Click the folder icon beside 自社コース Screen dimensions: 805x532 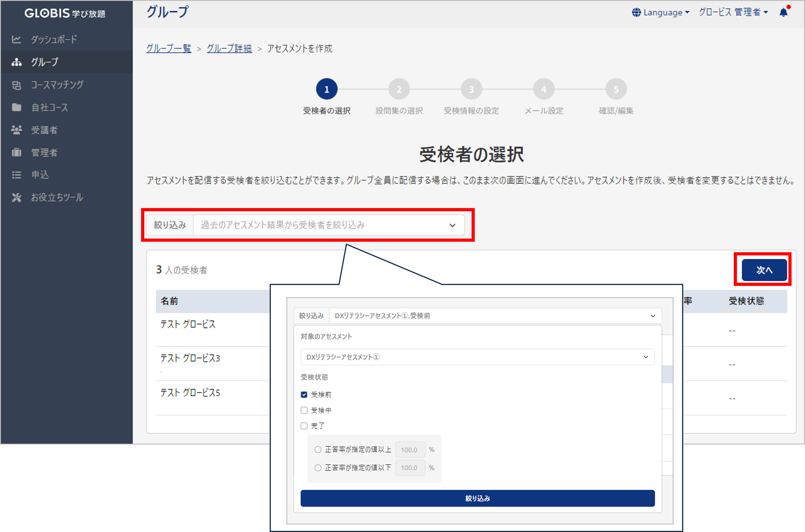[x=16, y=107]
